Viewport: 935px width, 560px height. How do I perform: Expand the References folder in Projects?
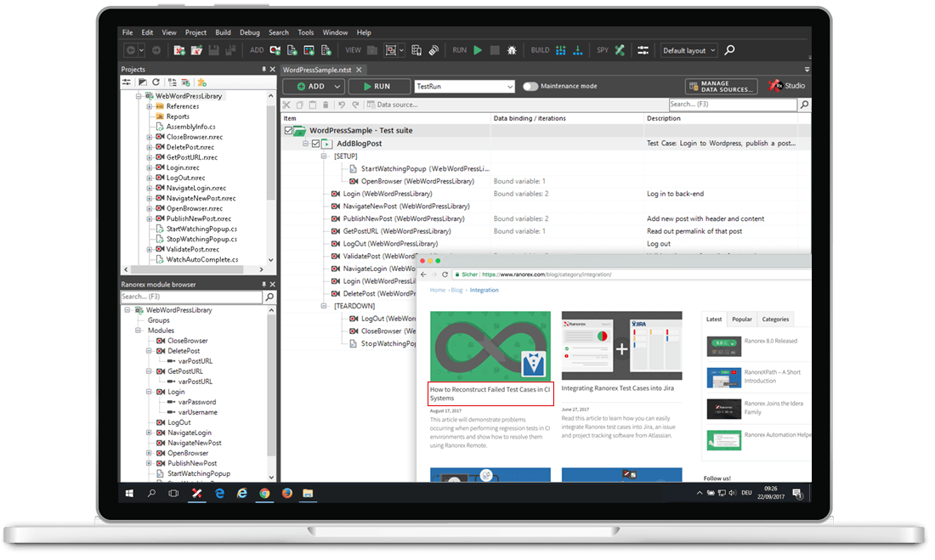tap(149, 107)
